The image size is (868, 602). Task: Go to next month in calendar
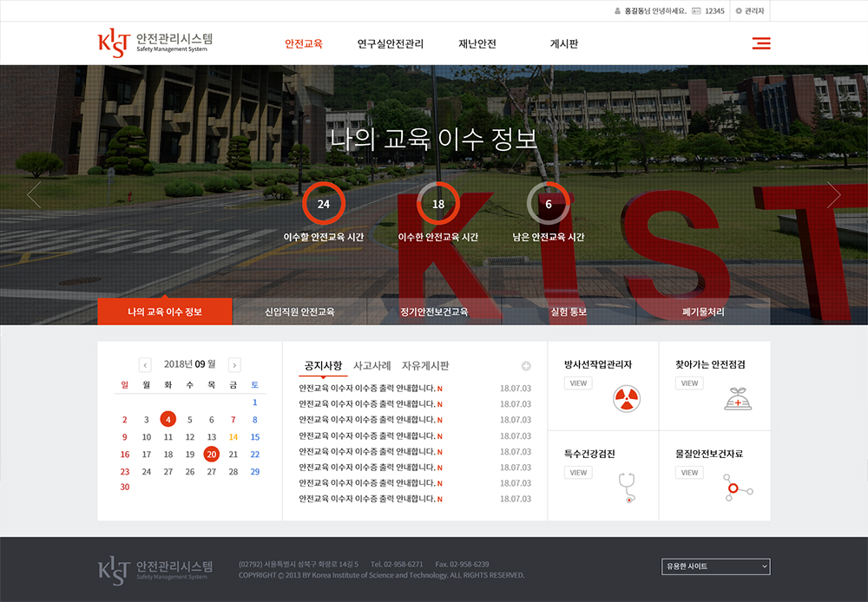point(234,365)
